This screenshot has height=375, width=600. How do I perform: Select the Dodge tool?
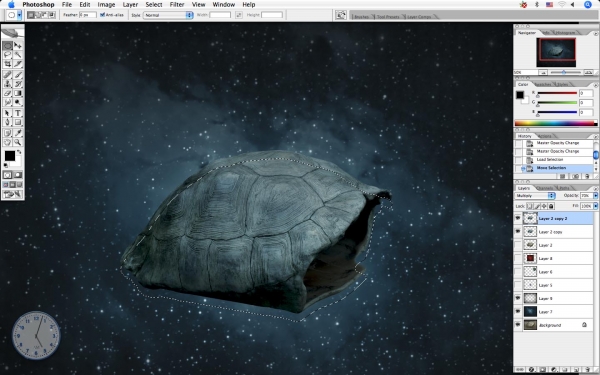(18, 102)
